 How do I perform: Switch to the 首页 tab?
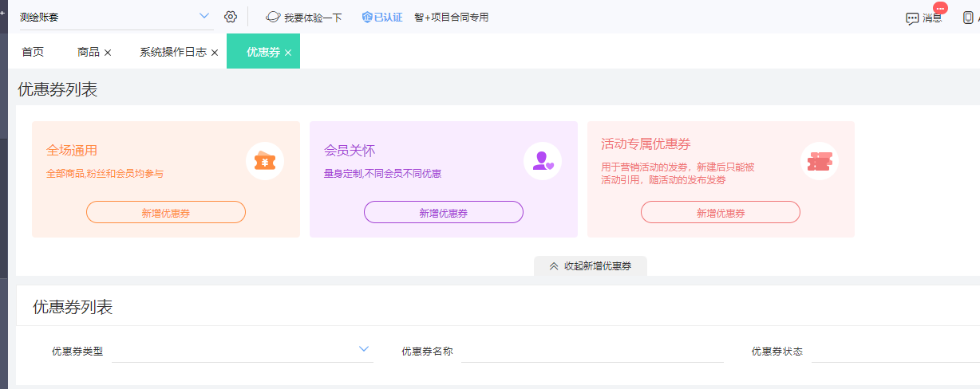pos(33,52)
